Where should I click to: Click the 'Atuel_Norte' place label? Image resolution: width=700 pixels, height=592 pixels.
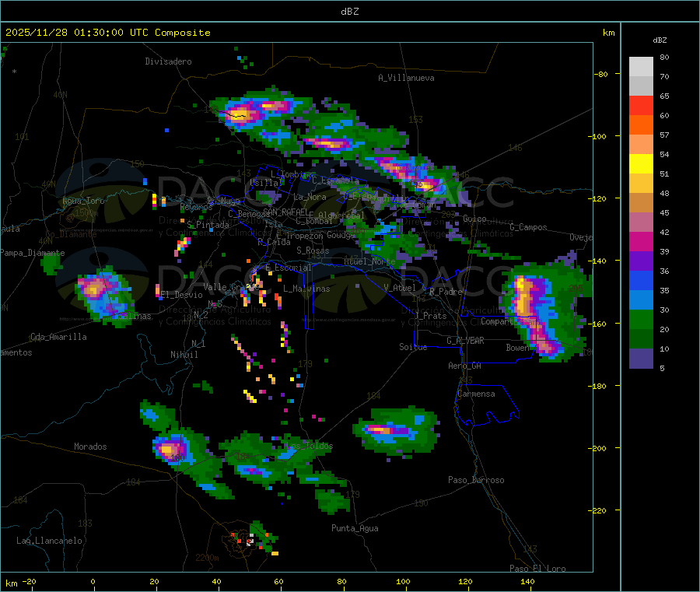pos(369,261)
